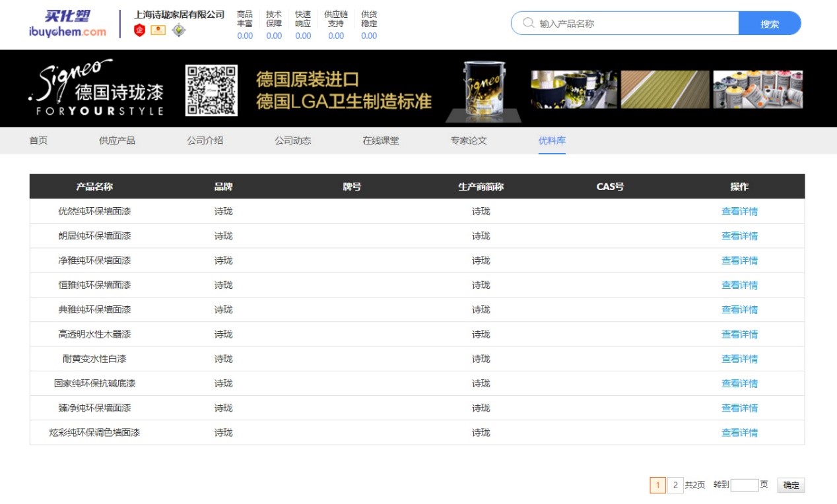Click product name 优然纯环保墙面漆
The height and width of the screenshot is (504, 837).
tap(94, 211)
